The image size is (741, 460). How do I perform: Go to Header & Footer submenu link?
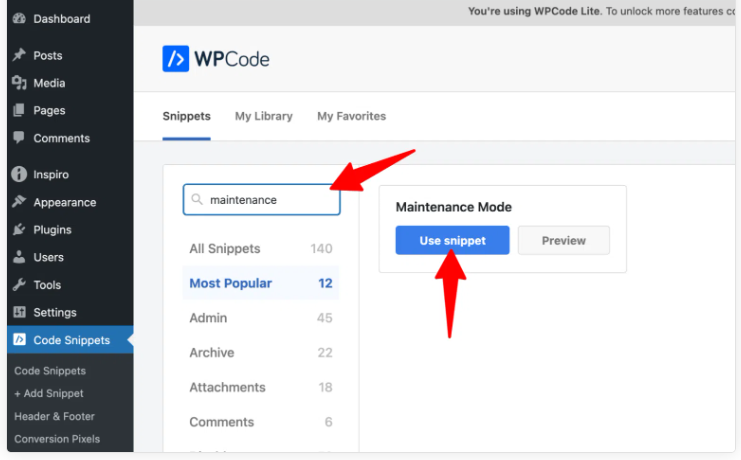[x=54, y=416]
